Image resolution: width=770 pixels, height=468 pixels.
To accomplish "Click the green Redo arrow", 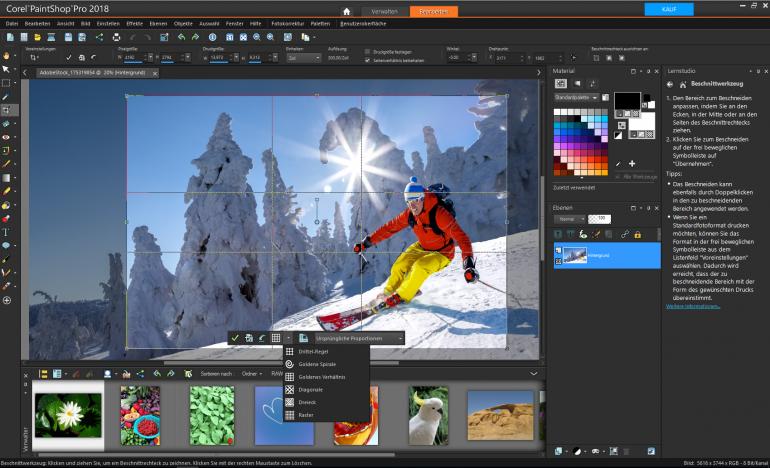I will coord(195,37).
